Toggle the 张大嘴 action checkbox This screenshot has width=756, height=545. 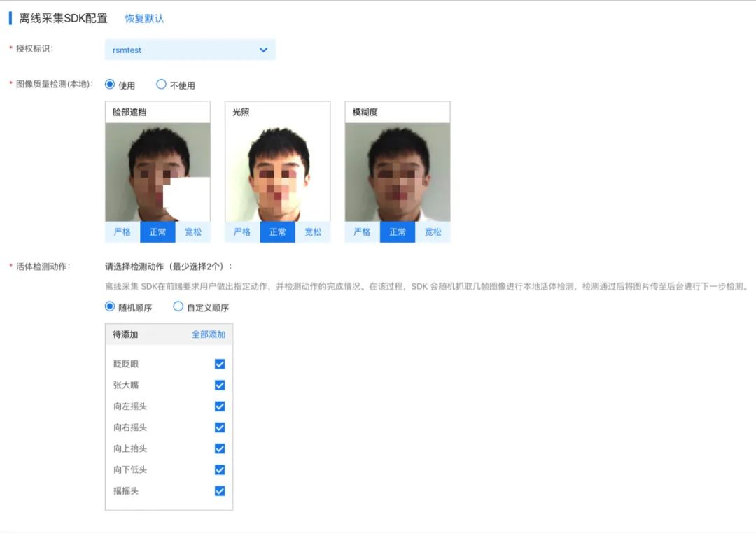[219, 385]
